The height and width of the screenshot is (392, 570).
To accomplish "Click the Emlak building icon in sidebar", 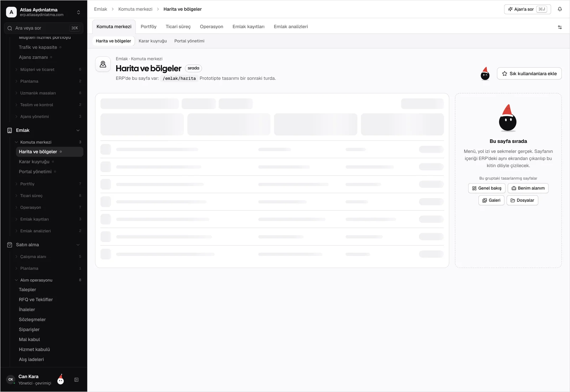I will point(10,130).
